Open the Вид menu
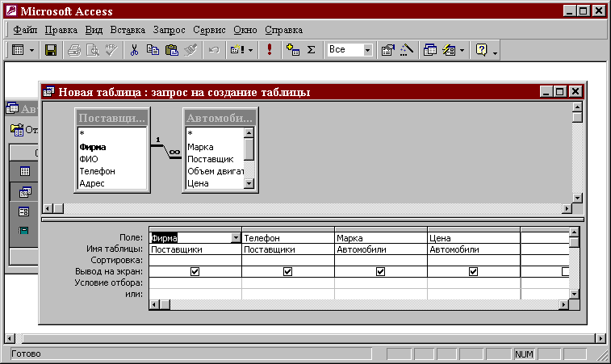The image size is (611, 364). click(x=94, y=30)
